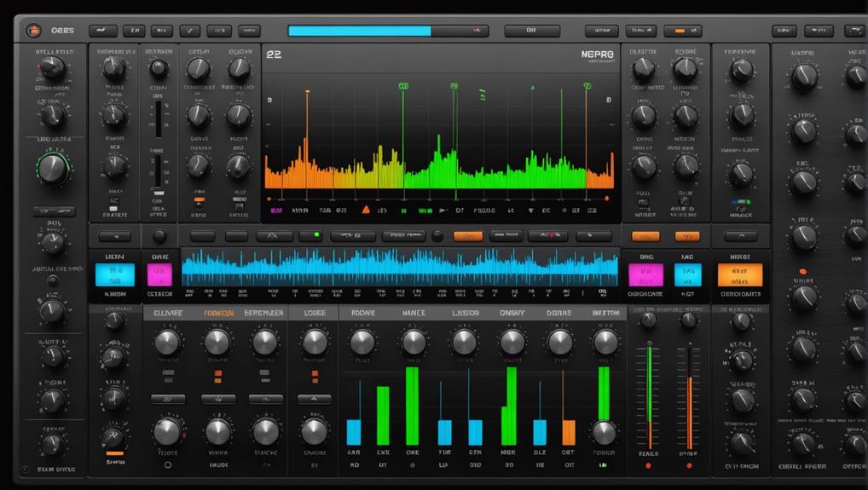Click the EN button in the top toolbar
This screenshot has height=490, width=868.
(x=134, y=31)
